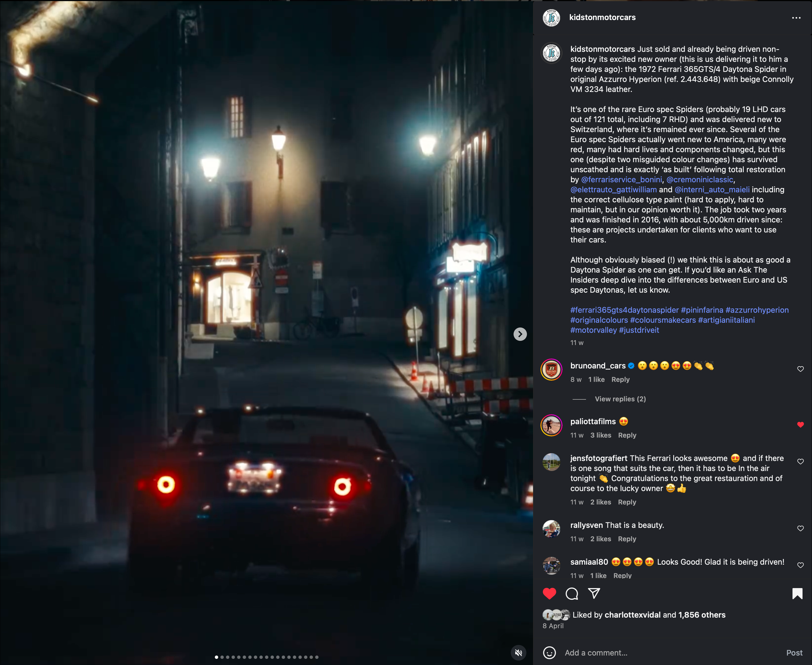Unlike the paliottafilms comment
The width and height of the screenshot is (812, 665).
pos(800,424)
